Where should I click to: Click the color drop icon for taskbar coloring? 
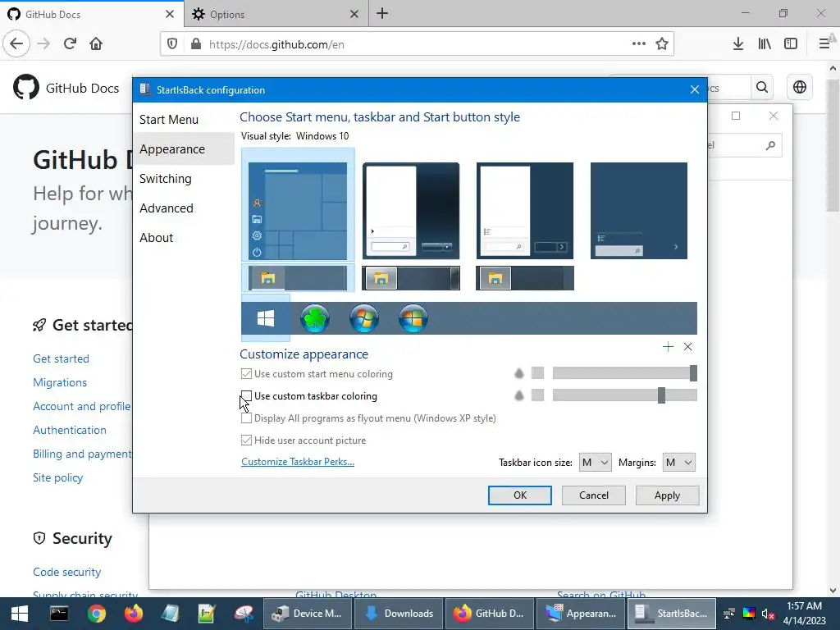pyautogui.click(x=519, y=395)
